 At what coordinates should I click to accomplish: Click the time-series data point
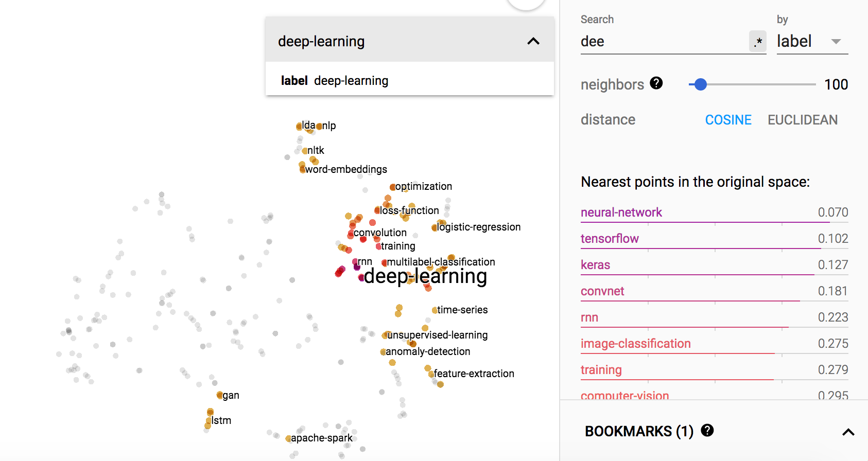point(435,310)
